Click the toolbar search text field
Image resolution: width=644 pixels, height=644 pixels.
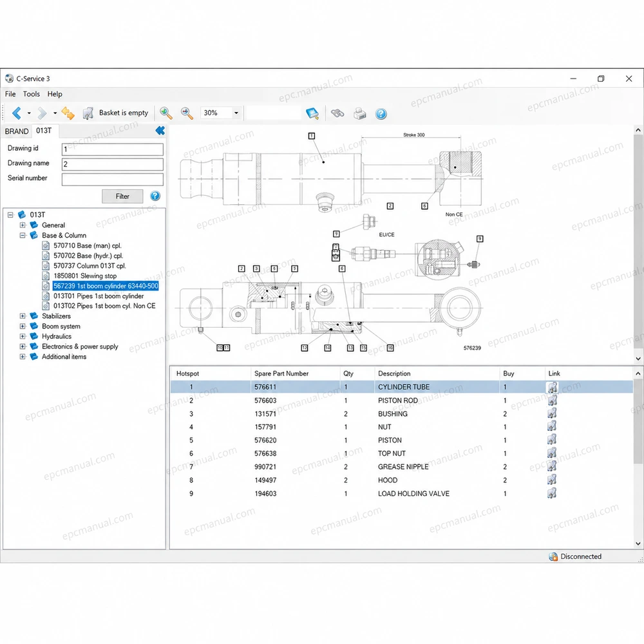click(x=274, y=113)
